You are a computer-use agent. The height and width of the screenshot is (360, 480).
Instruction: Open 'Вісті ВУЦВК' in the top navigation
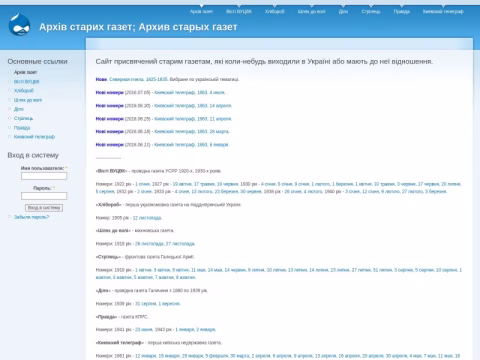coord(239,11)
